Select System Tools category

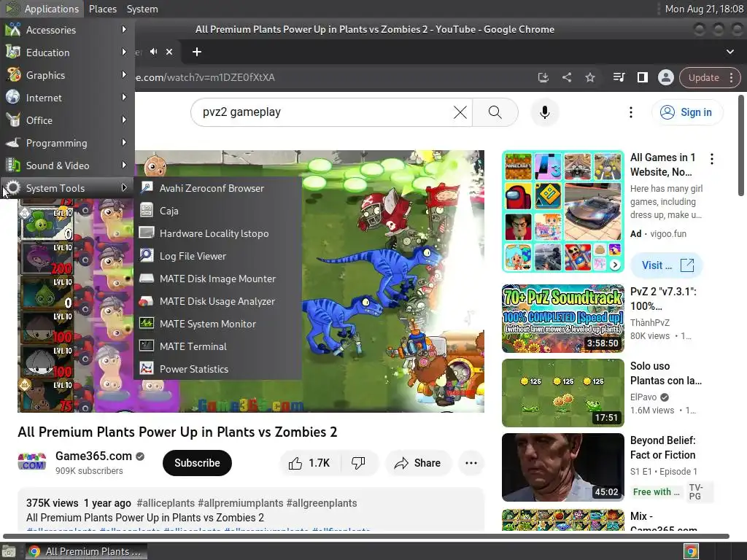(x=66, y=188)
